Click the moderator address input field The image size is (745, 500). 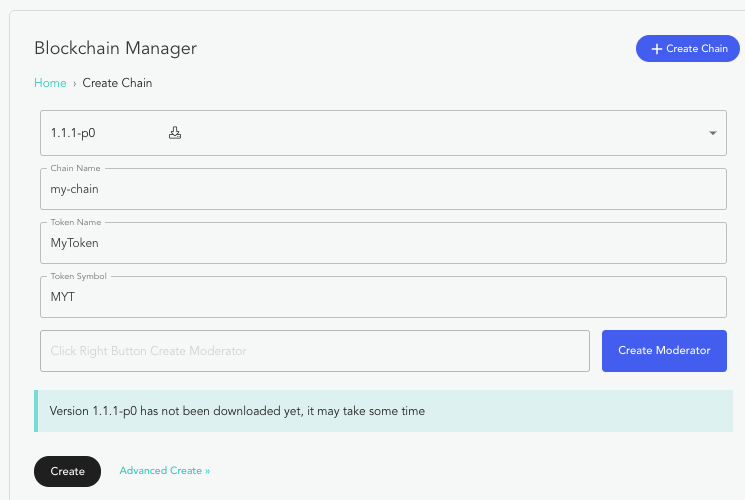coord(315,351)
